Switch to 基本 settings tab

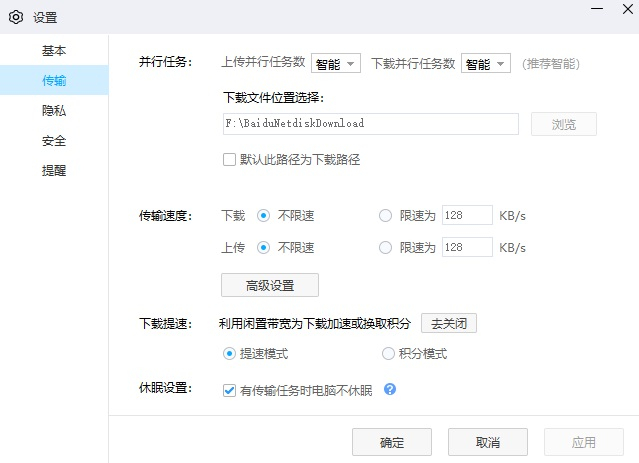point(54,50)
